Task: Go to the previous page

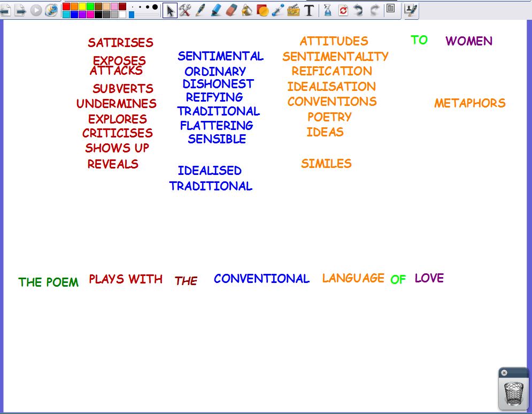Action: click(5, 10)
